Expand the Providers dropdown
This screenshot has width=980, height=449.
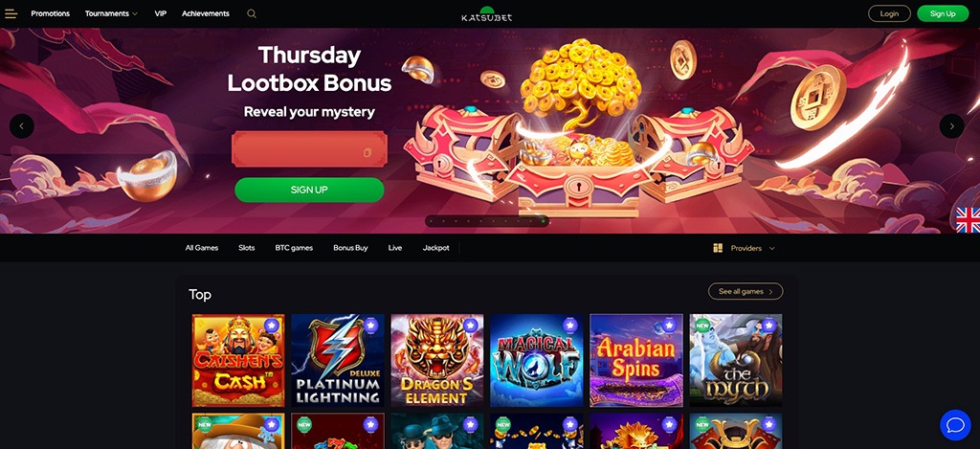point(744,248)
